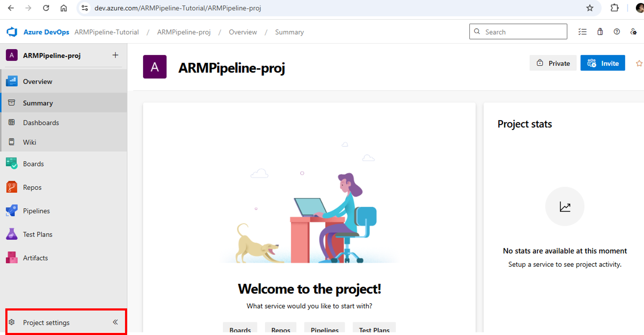Collapse the sidebar with the double chevron
644x335 pixels.
[x=115, y=322]
